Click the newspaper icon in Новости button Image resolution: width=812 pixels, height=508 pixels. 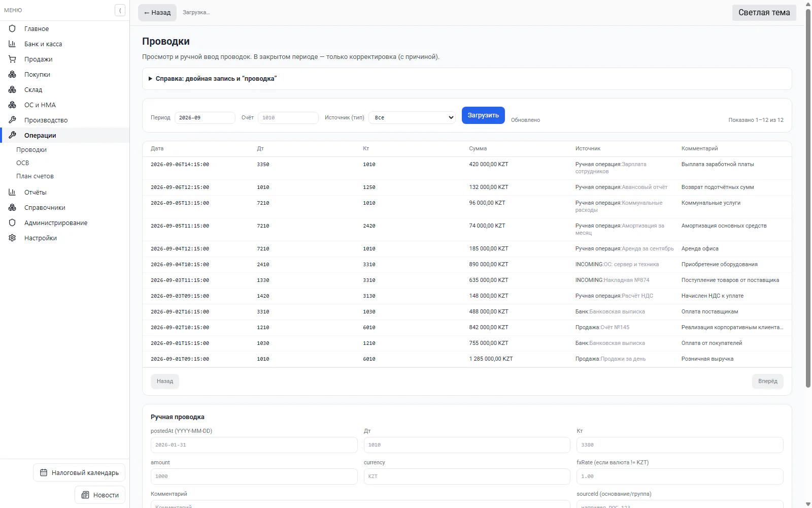pyautogui.click(x=85, y=495)
